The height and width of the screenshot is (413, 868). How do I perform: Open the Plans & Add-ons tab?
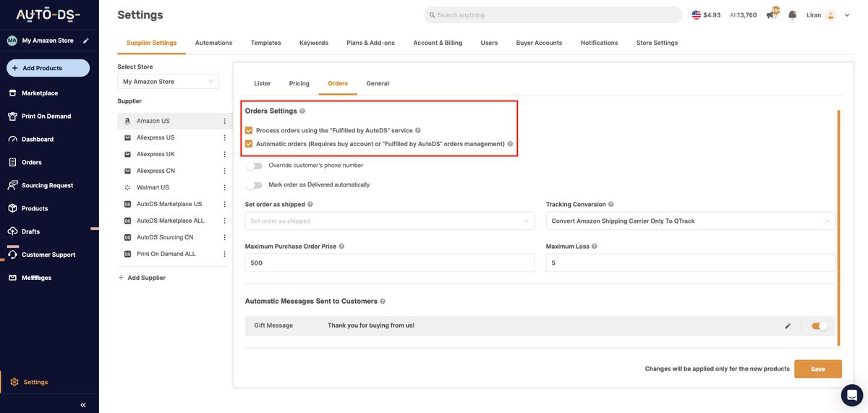370,43
